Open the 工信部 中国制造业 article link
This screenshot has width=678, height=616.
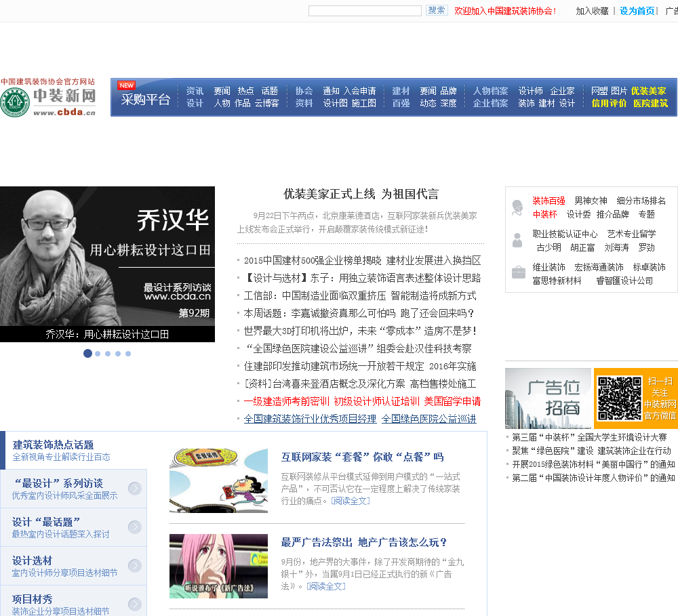pos(360,296)
